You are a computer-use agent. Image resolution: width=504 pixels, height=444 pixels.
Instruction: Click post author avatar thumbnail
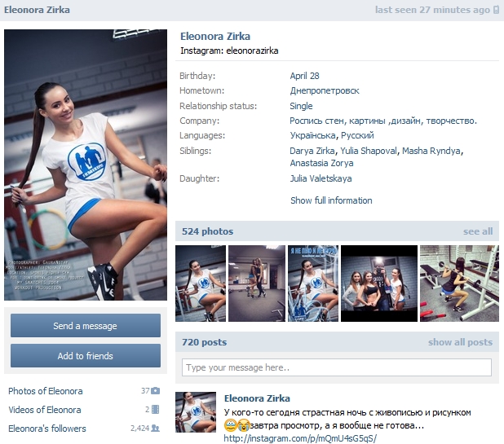[x=196, y=412]
